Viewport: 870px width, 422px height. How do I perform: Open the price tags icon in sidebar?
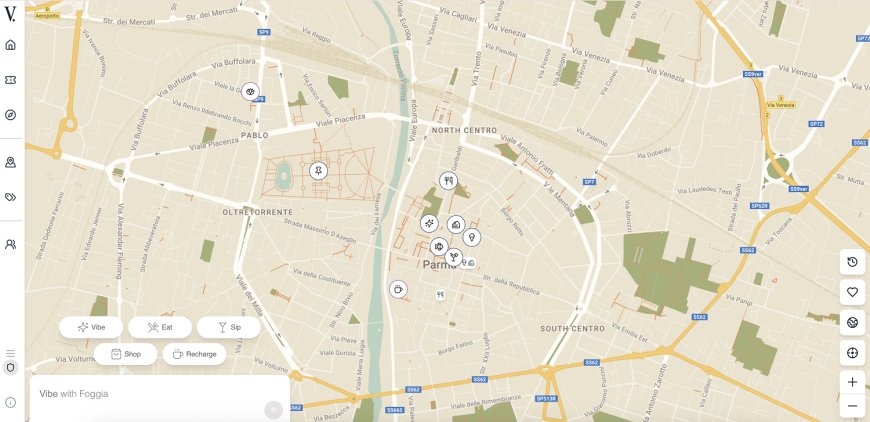pos(10,197)
